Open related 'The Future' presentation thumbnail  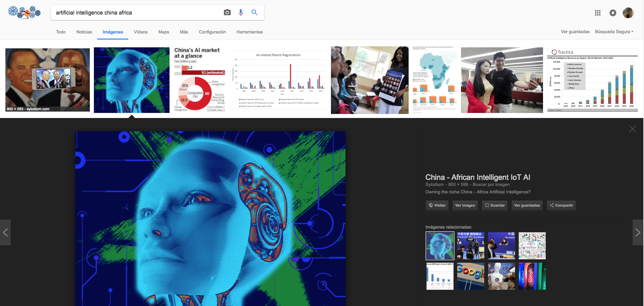(501, 246)
